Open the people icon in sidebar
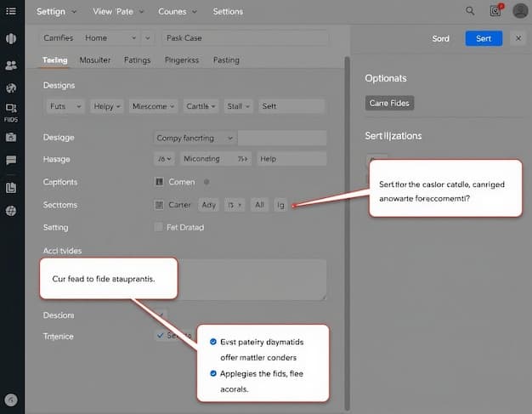This screenshot has width=532, height=414. click(x=11, y=65)
